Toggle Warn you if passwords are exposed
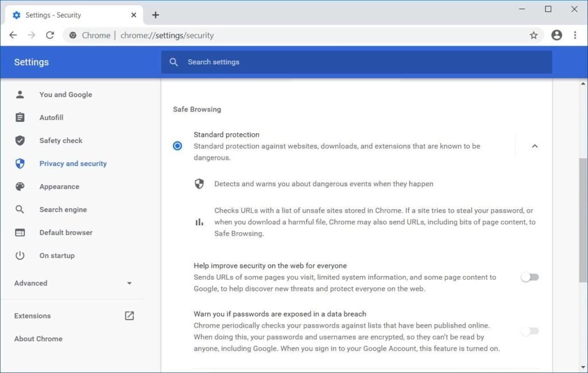 (529, 331)
